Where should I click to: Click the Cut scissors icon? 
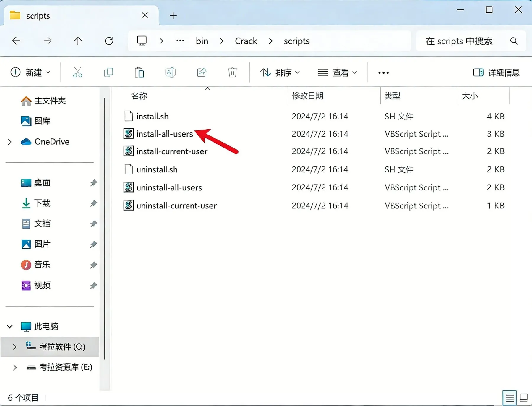(x=77, y=72)
